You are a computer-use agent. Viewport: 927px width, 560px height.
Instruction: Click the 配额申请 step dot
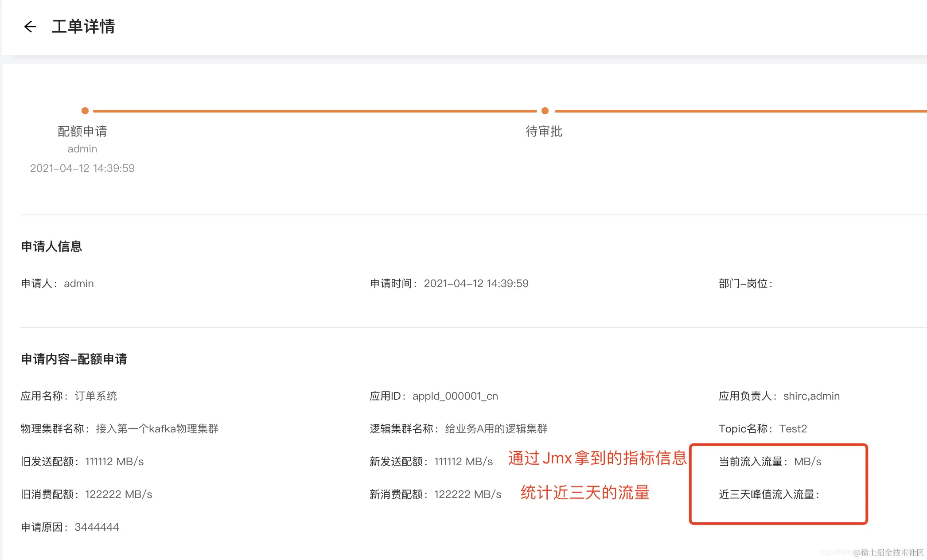click(85, 111)
